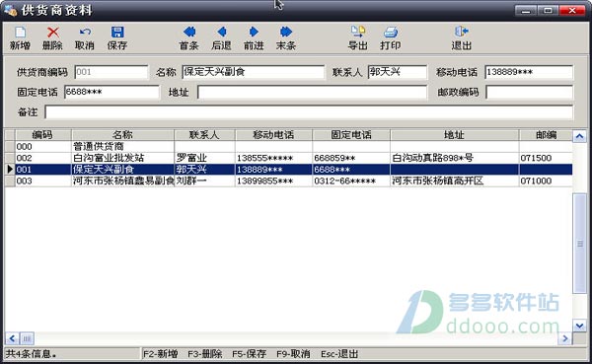
Task: Click the 罗富业 contact cell
Action: [x=204, y=158]
